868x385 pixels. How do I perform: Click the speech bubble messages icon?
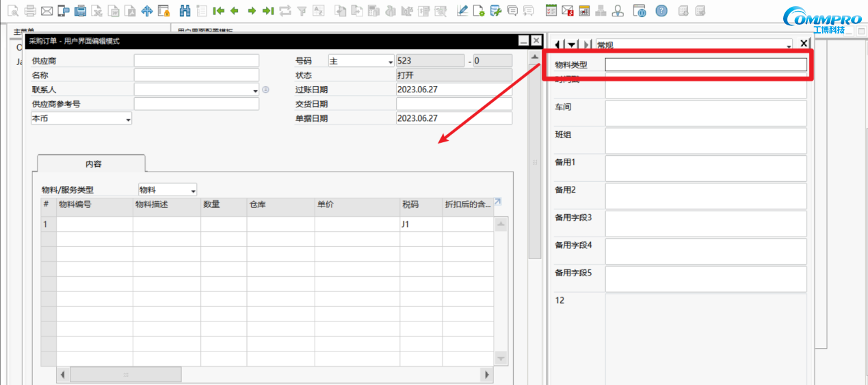tap(512, 11)
